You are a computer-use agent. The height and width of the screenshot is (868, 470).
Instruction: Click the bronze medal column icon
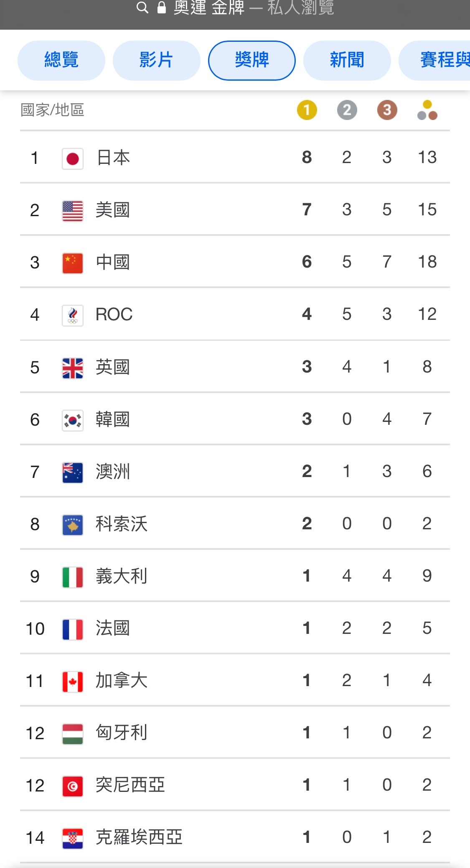tap(387, 110)
